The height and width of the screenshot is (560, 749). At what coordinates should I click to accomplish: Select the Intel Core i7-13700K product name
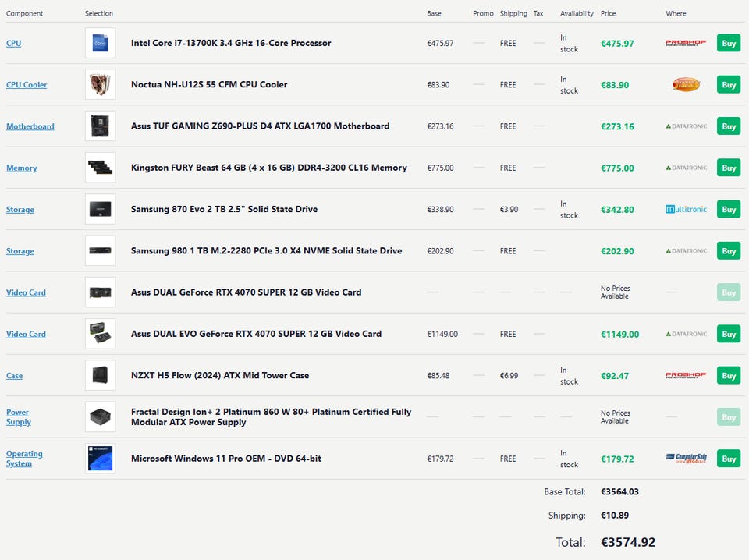coord(231,43)
